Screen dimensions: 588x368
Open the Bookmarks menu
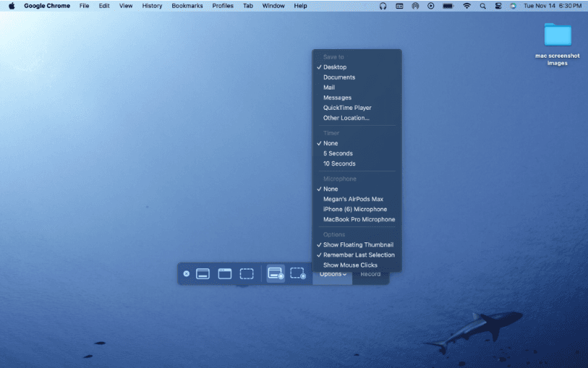click(x=187, y=6)
